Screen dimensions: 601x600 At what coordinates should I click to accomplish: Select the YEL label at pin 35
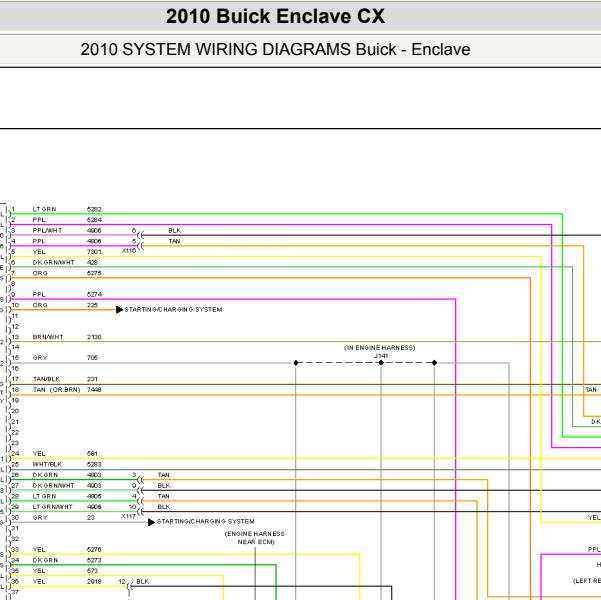39,571
